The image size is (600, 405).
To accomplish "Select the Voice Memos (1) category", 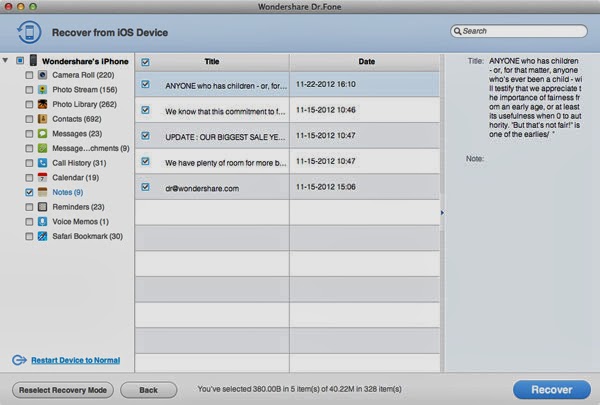I will coord(80,222).
